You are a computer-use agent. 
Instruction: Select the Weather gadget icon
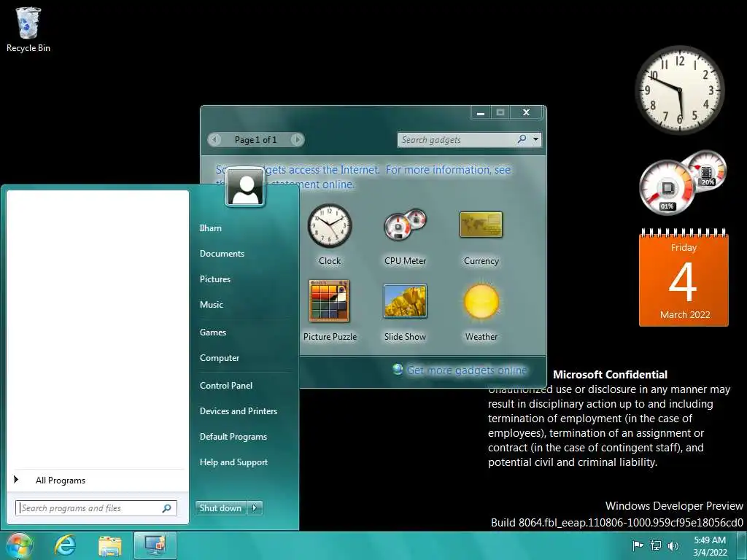pyautogui.click(x=481, y=301)
